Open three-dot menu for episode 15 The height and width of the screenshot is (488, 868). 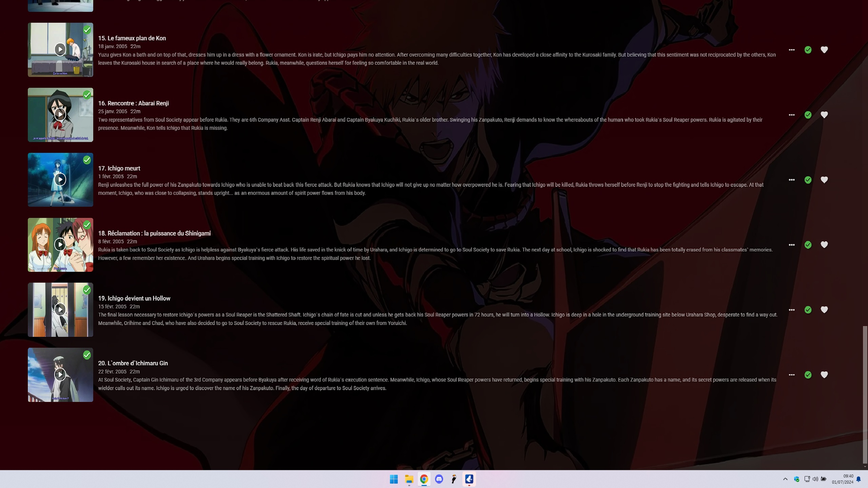point(792,50)
